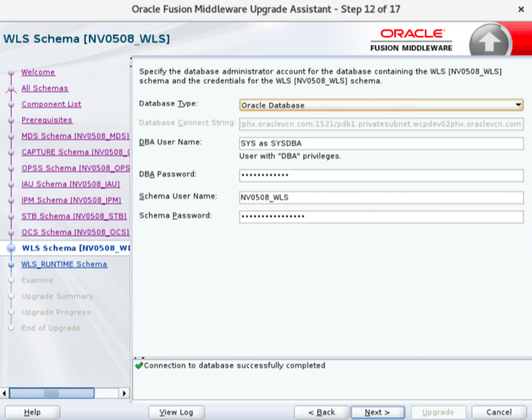
Task: Click the 'WLS Schema [NV0508_WLS]' page heading
Action: click(86, 39)
